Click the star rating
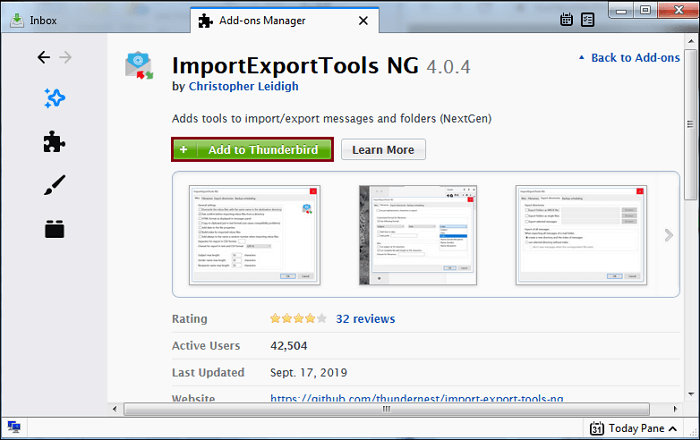The image size is (700, 440). click(298, 319)
